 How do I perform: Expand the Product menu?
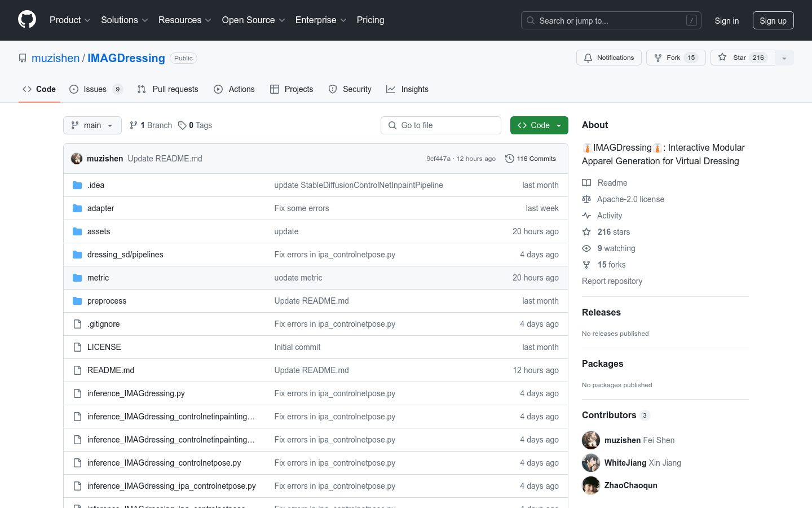(70, 20)
